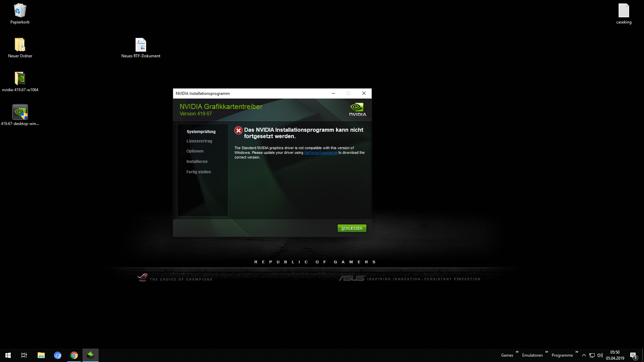
Task: Select the 419.67-desktop-win installer icon
Action: click(x=20, y=113)
